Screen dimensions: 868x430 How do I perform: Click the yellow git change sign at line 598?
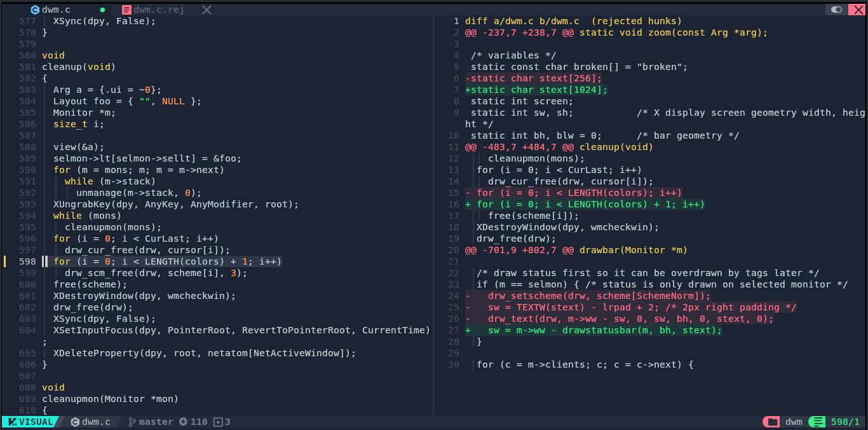pyautogui.click(x=5, y=261)
